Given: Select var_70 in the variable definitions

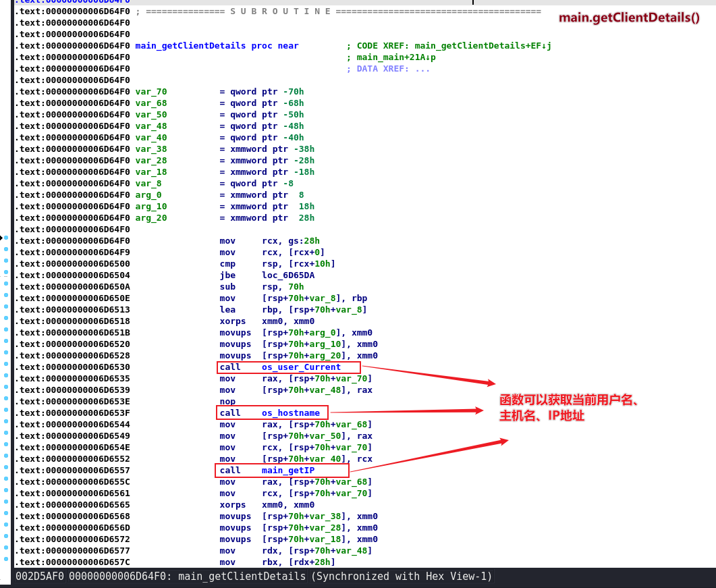Looking at the screenshot, I should click(x=151, y=92).
